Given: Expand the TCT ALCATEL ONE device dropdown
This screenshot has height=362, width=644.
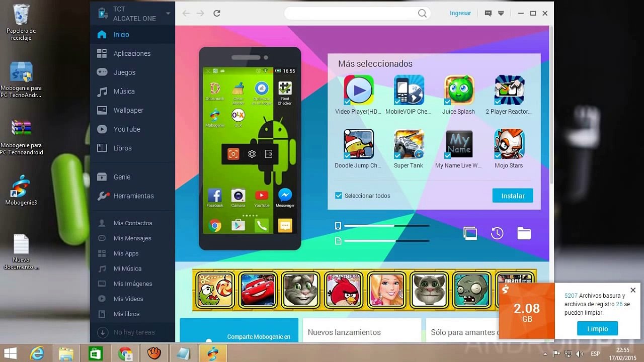Looking at the screenshot, I should click(x=168, y=14).
